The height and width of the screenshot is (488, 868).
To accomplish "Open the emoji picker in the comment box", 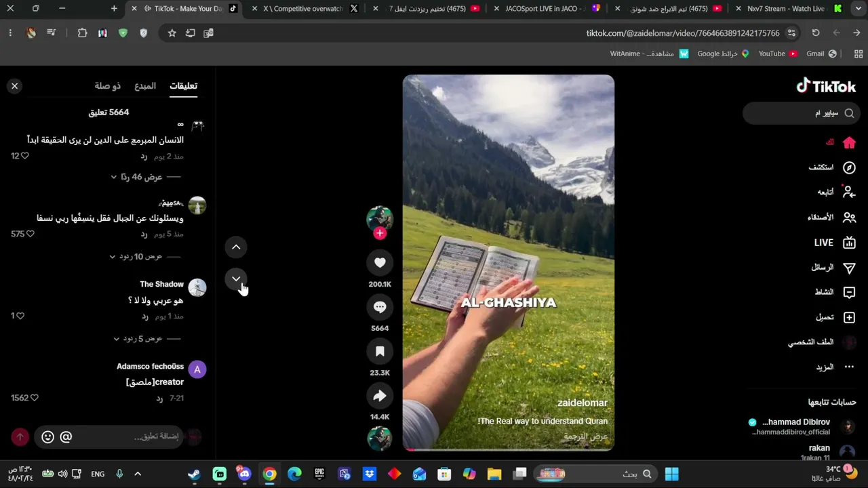I will (47, 437).
